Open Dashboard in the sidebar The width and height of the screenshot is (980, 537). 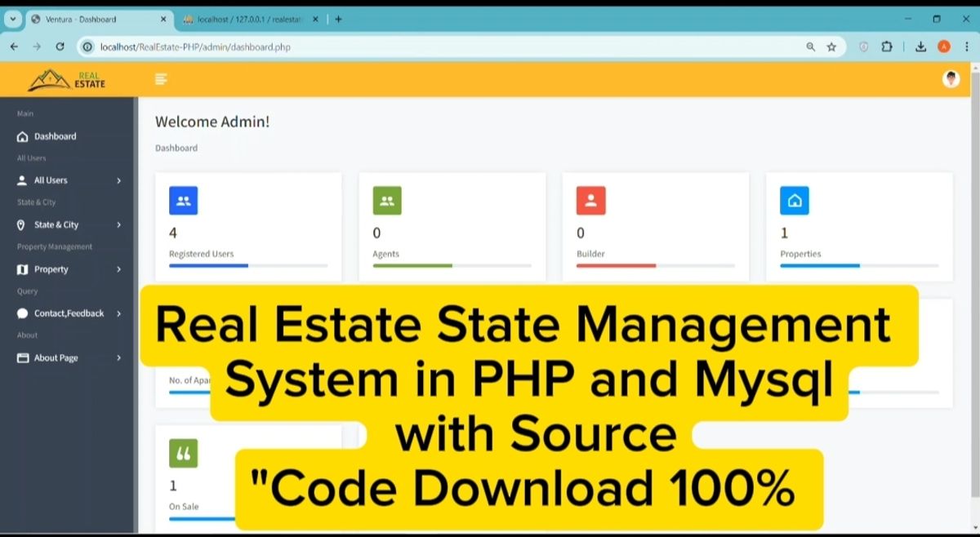pyautogui.click(x=55, y=136)
